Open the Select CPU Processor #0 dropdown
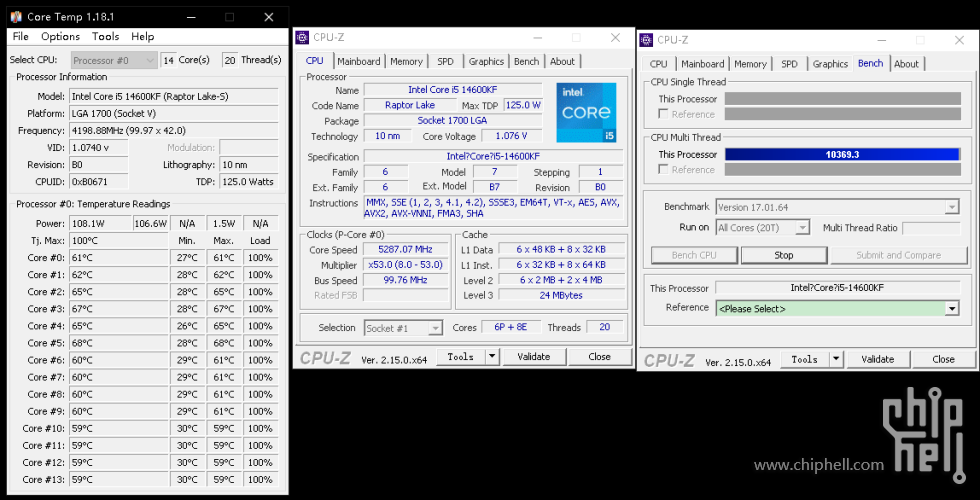 tap(113, 60)
